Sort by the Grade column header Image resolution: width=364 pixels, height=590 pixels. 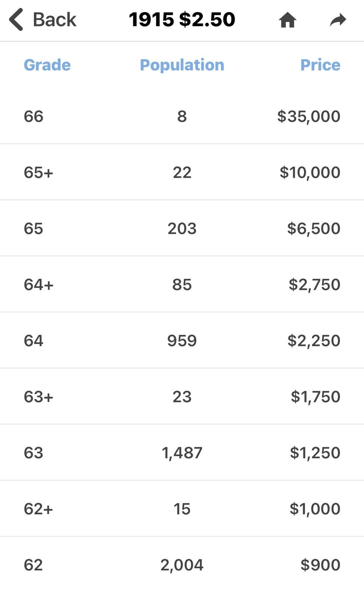click(x=47, y=65)
